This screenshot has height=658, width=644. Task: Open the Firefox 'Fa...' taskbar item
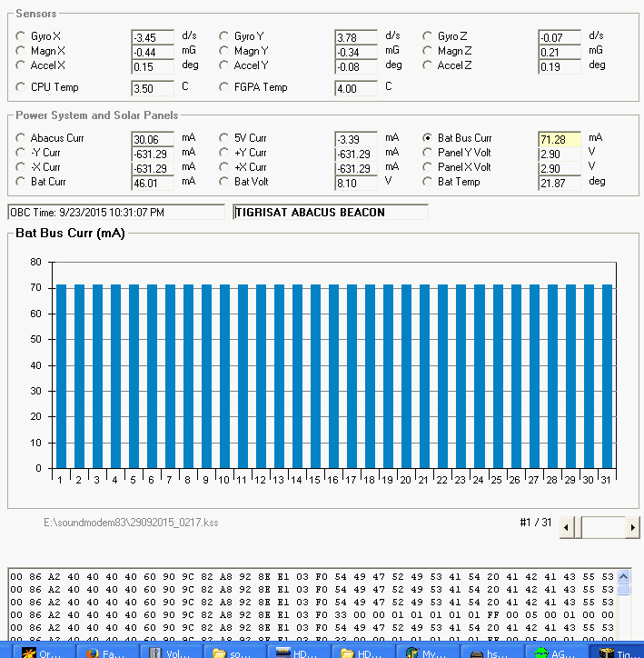pyautogui.click(x=107, y=653)
